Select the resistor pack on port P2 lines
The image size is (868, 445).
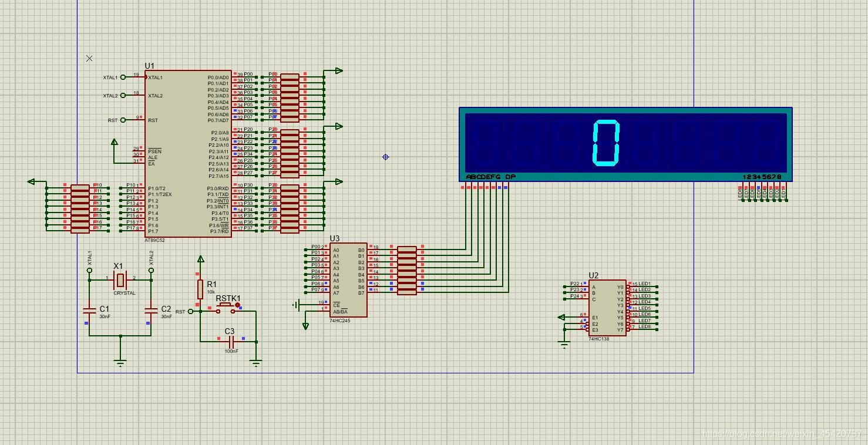pos(290,153)
